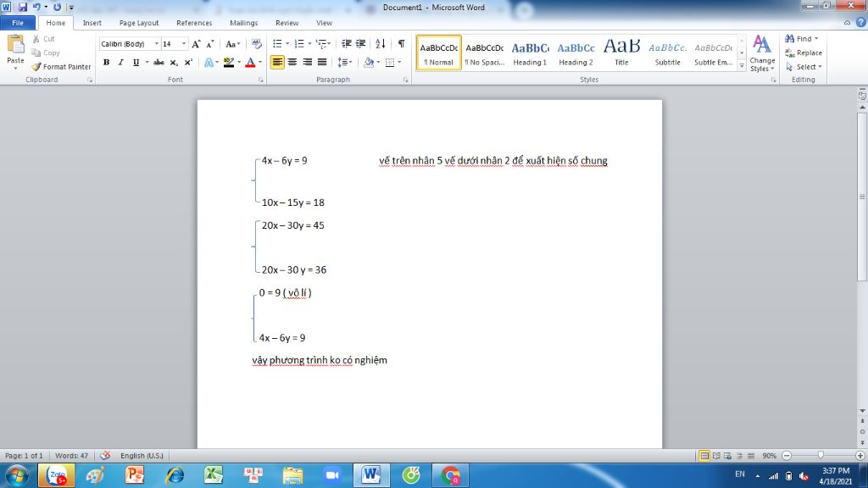868x488 pixels.
Task: Decrease paragraph indent
Action: pyautogui.click(x=347, y=44)
